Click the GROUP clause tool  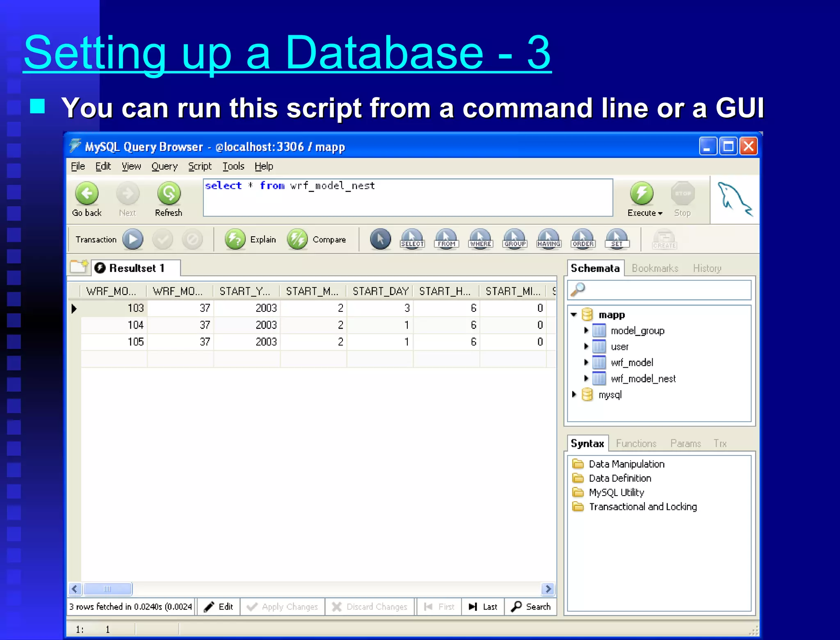pyautogui.click(x=515, y=239)
